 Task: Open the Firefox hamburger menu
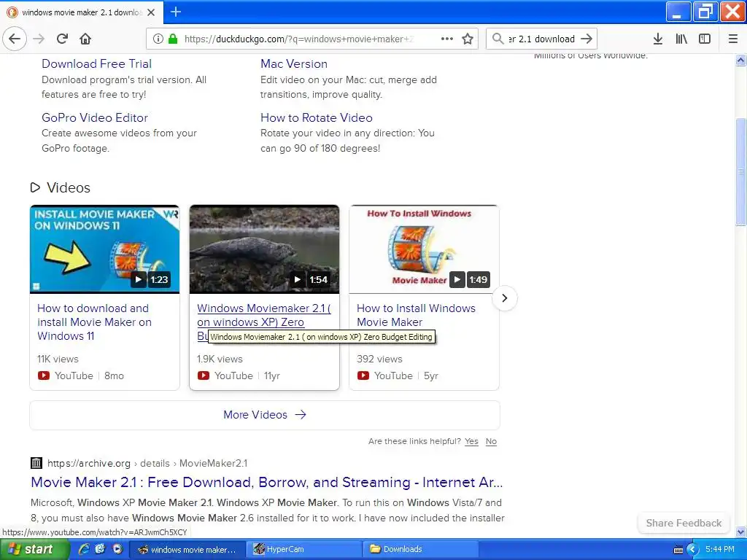tap(733, 39)
